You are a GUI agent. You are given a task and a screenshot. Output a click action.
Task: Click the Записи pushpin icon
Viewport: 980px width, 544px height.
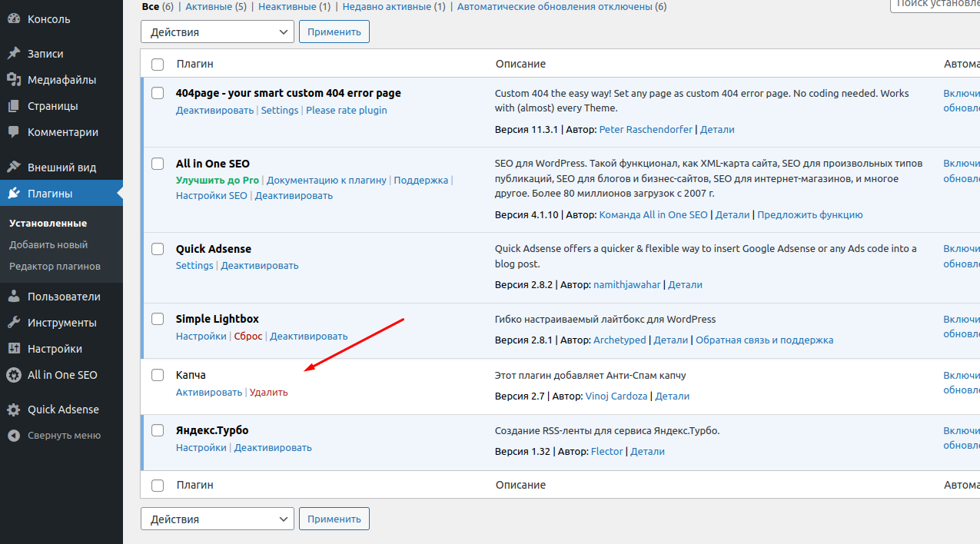13,54
